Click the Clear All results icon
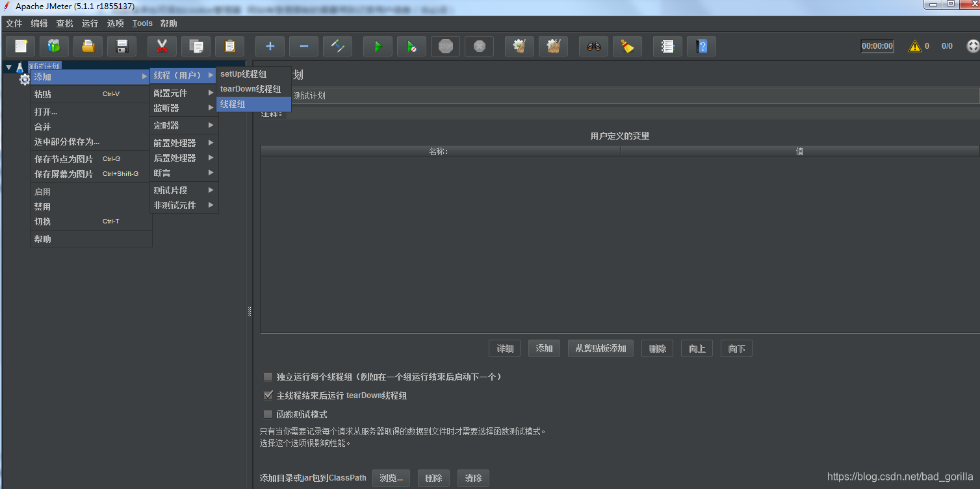The height and width of the screenshot is (489, 980). pyautogui.click(x=553, y=46)
